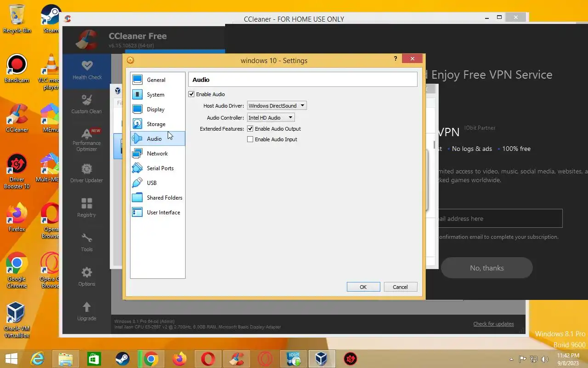This screenshot has height=368, width=588.
Task: Open the network icon in system tray
Action: point(534,359)
